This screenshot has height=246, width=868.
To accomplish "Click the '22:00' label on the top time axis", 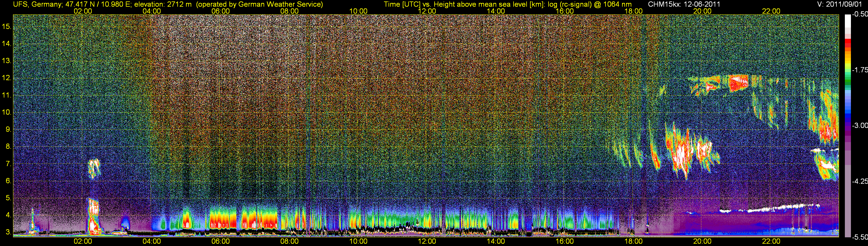I will (771, 11).
